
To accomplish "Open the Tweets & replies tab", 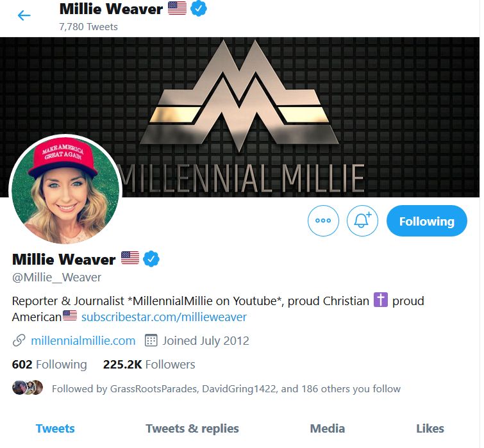I will coord(192,429).
